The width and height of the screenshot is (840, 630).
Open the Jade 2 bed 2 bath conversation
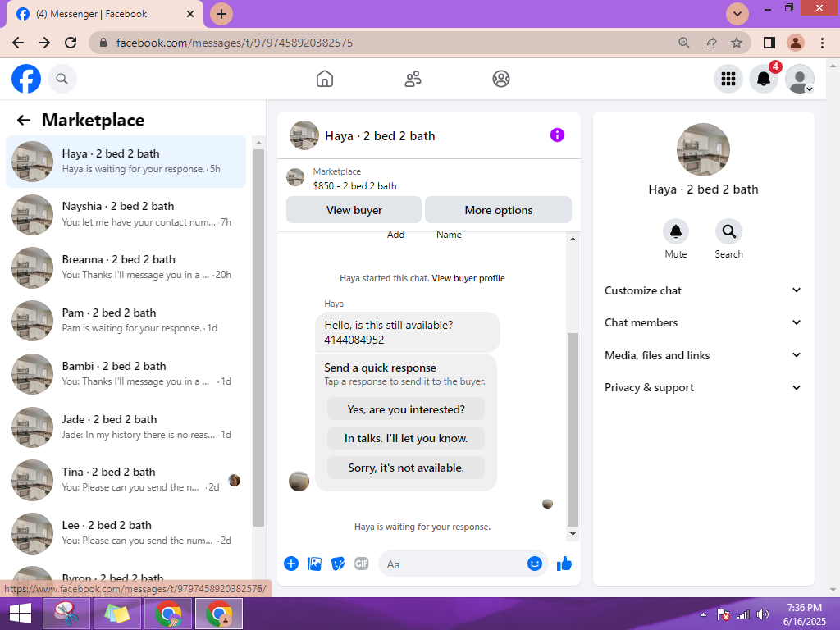click(x=126, y=427)
